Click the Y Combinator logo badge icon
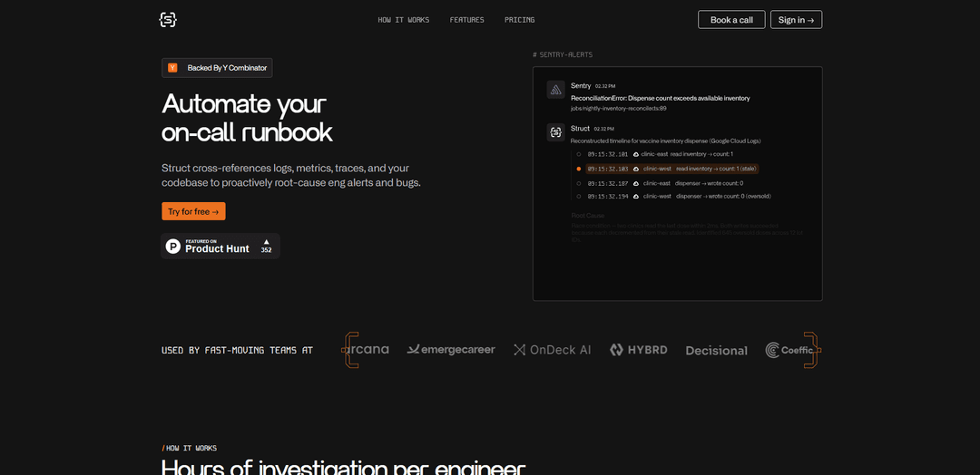The image size is (980, 475). pyautogui.click(x=172, y=68)
